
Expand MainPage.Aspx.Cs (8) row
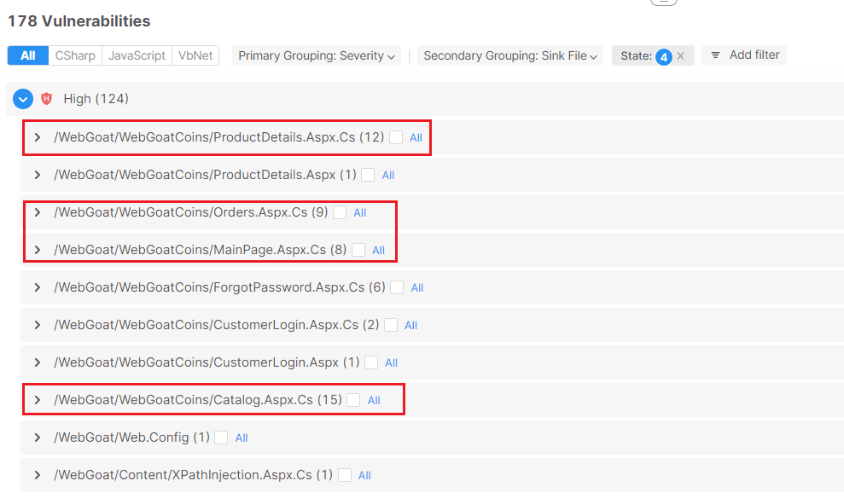38,250
